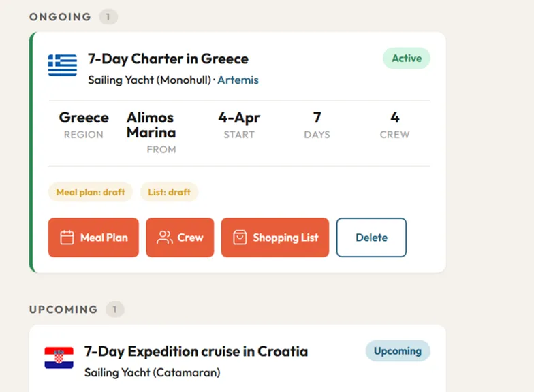Click the Alimos Marina departure field
Image resolution: width=534 pixels, height=392 pixels.
tap(151, 125)
